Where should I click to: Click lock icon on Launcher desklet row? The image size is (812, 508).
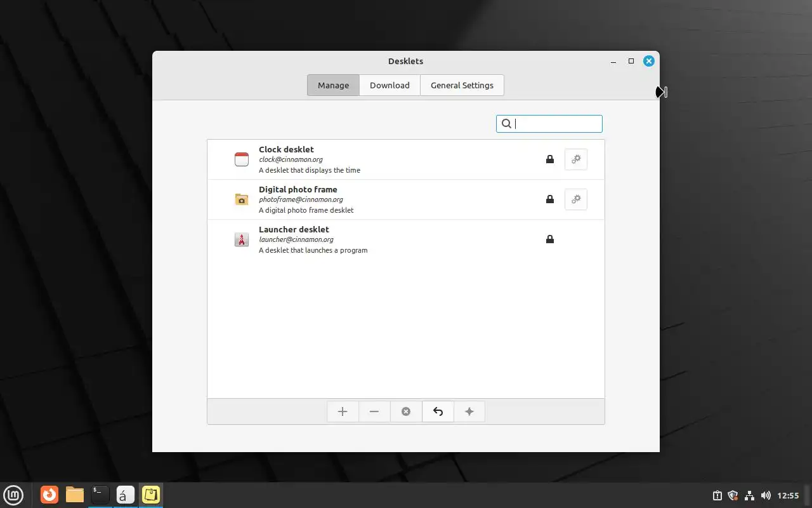(550, 239)
